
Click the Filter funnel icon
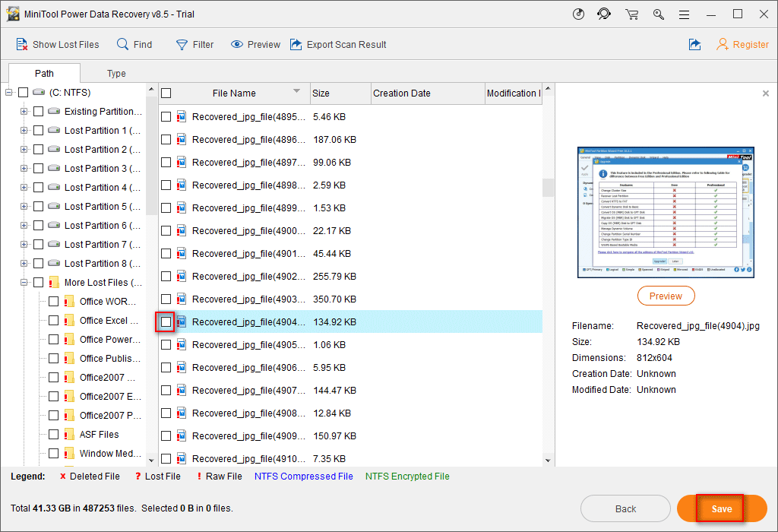(x=182, y=45)
